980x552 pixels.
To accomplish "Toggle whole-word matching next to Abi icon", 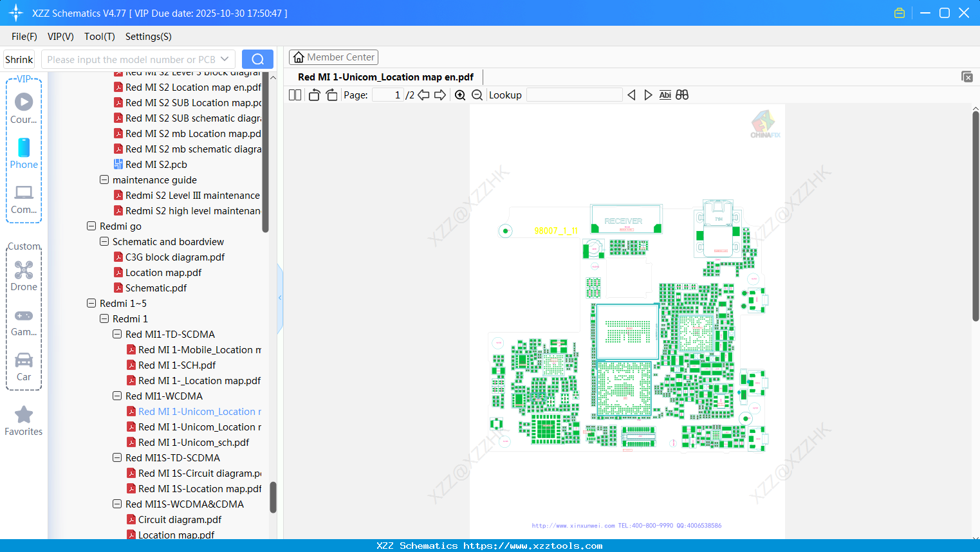I will point(682,95).
